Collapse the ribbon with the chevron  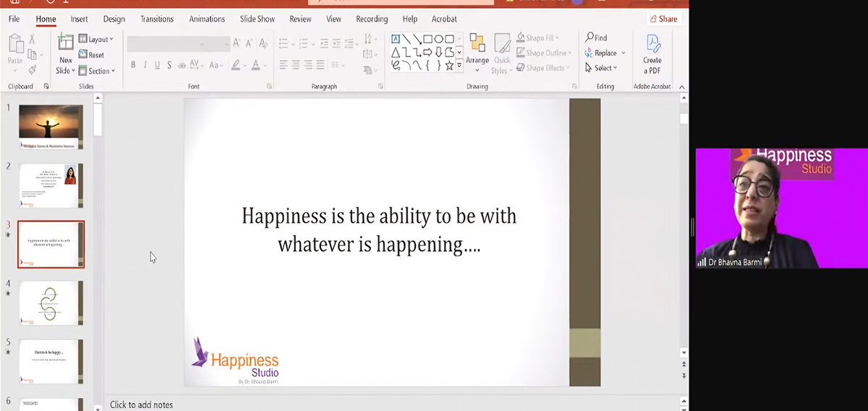[x=681, y=87]
